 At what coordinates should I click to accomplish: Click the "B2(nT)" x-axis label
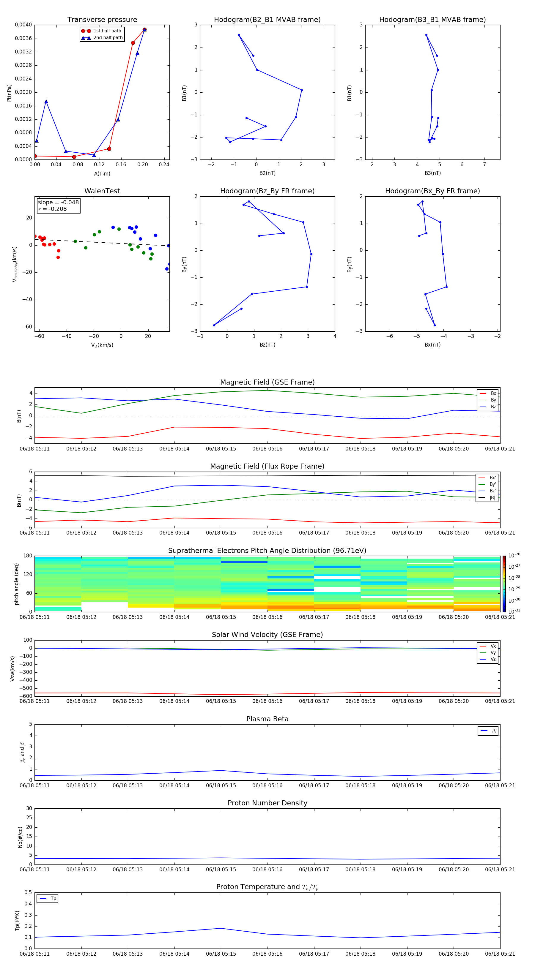click(267, 173)
